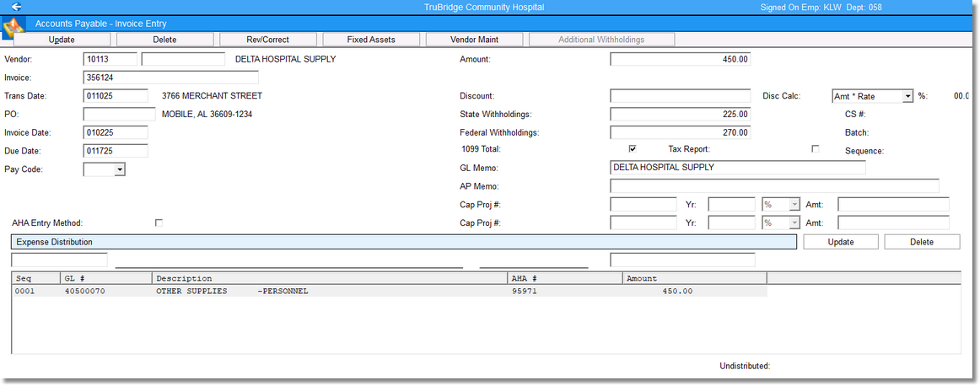Click second Cap Proj Amt field

pos(893,222)
